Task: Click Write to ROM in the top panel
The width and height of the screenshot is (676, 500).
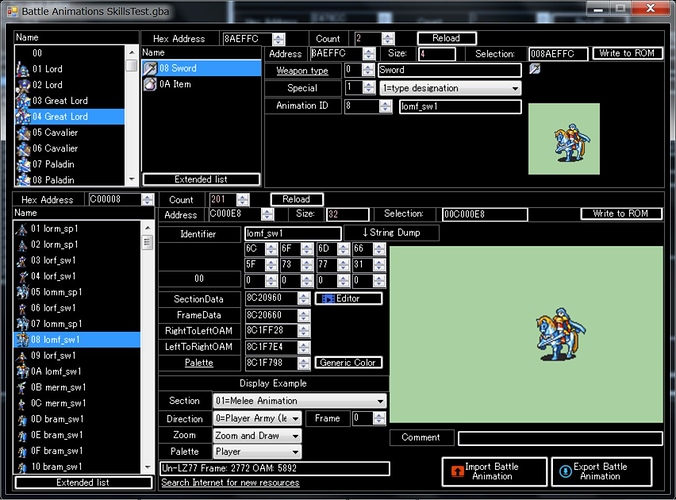Action: click(x=627, y=53)
